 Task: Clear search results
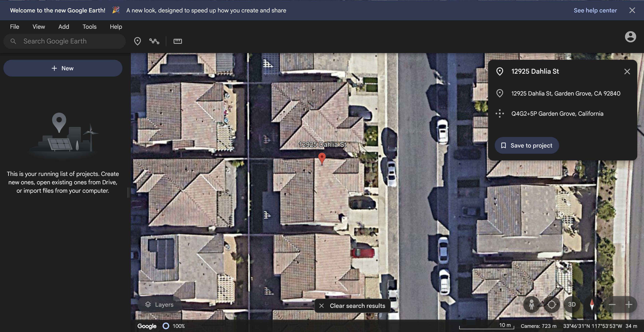353,306
